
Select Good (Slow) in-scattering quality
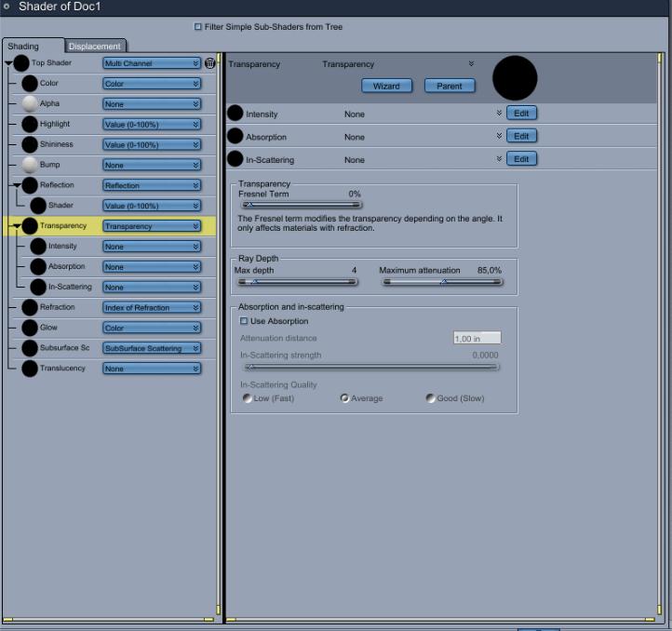click(x=430, y=397)
